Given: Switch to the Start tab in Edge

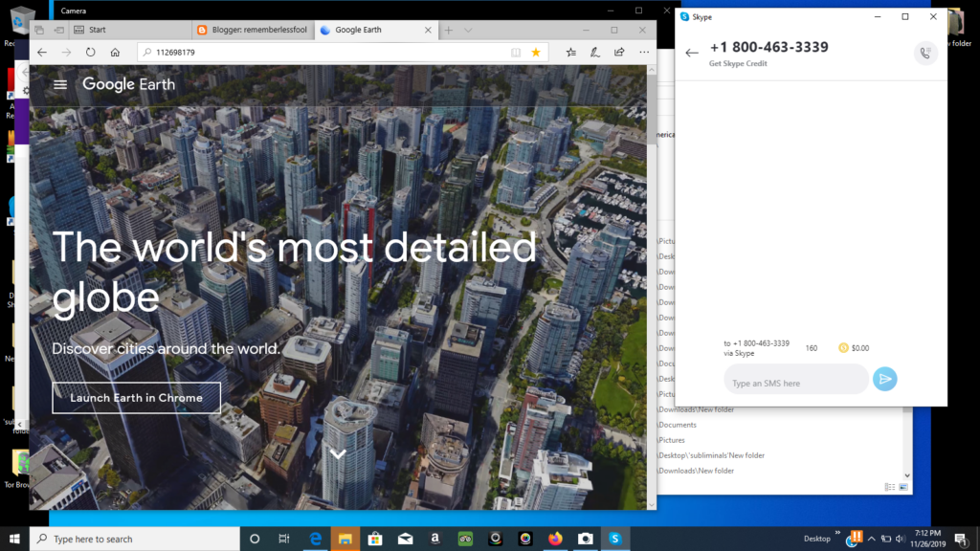Looking at the screenshot, I should tap(130, 30).
